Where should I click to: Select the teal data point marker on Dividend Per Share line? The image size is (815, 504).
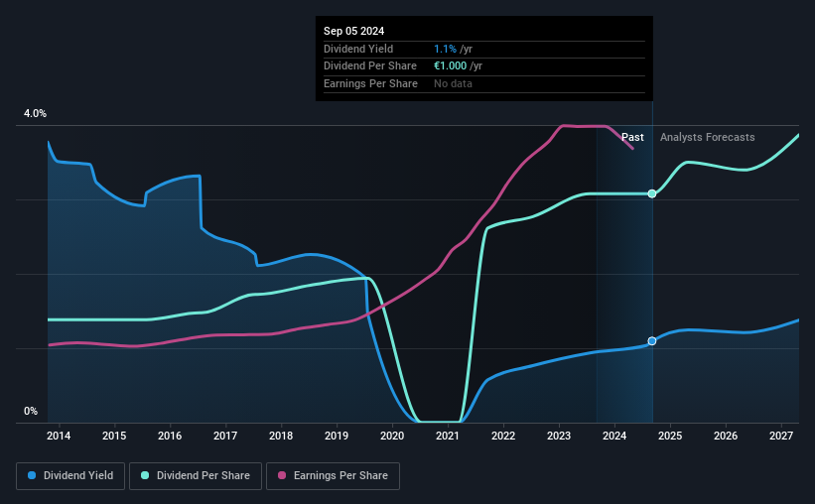pyautogui.click(x=652, y=193)
